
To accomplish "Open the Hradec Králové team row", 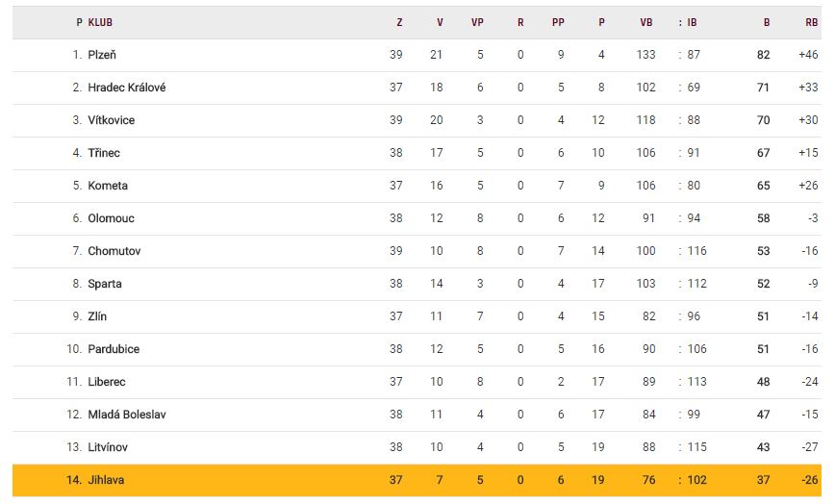I will pos(126,88).
